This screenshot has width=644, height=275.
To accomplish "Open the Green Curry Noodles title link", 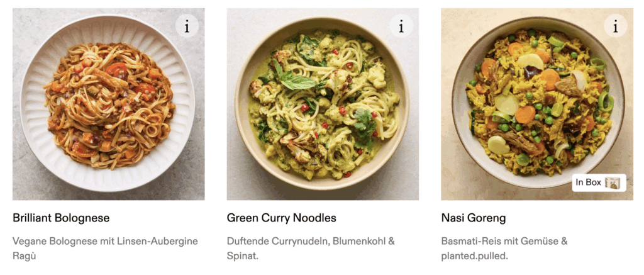I will pos(281,218).
